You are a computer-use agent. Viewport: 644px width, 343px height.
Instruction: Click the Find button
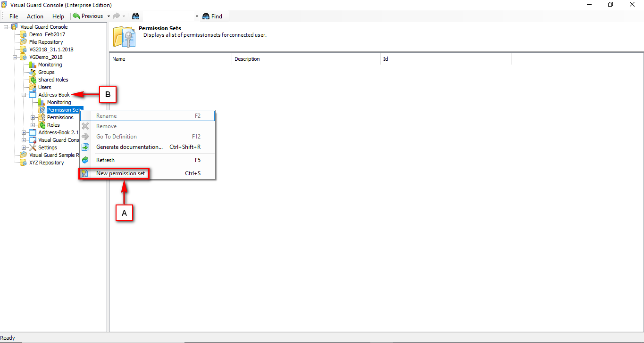pos(212,16)
